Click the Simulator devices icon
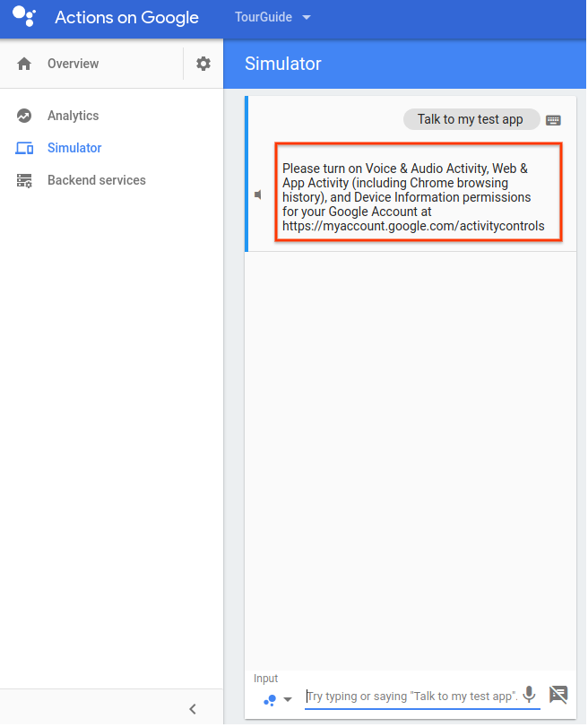 click(x=24, y=148)
